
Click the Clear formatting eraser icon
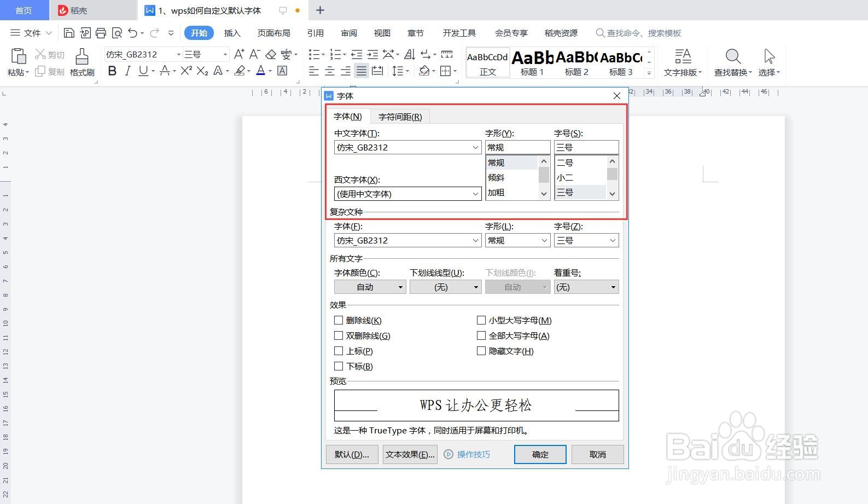coord(270,54)
